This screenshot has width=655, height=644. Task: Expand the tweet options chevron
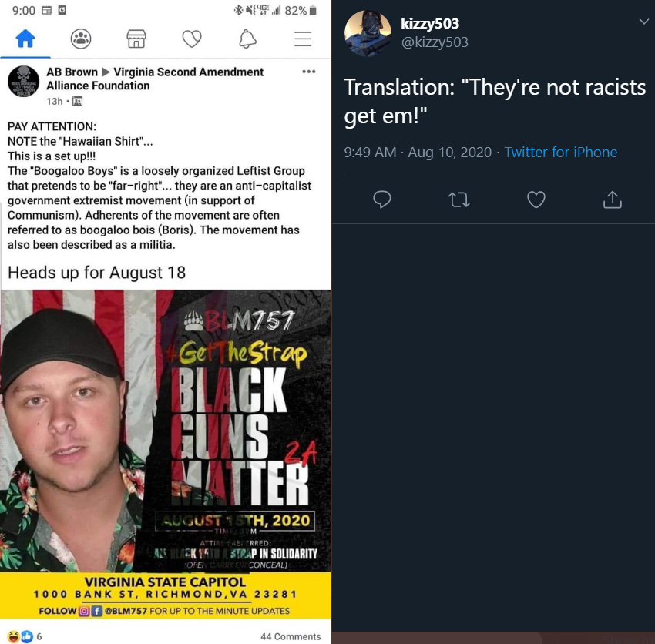(x=643, y=22)
